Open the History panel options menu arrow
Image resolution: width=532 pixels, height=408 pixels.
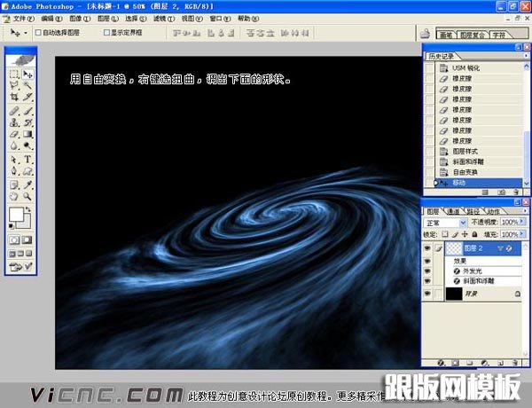526,55
